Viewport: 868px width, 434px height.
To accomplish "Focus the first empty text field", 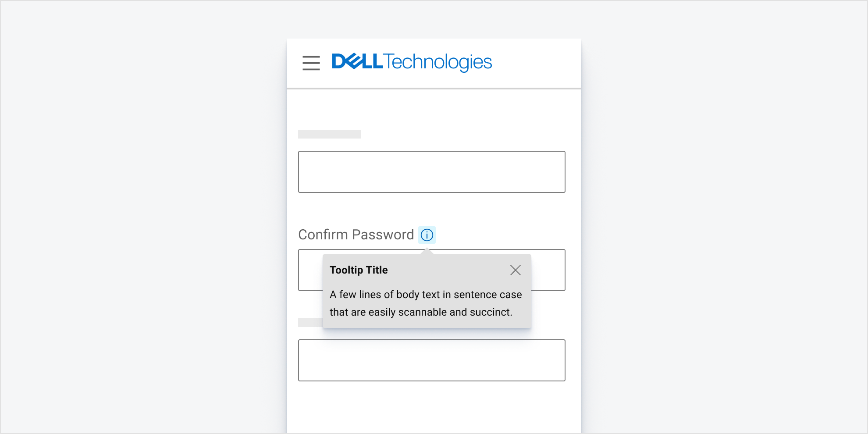I will click(432, 172).
